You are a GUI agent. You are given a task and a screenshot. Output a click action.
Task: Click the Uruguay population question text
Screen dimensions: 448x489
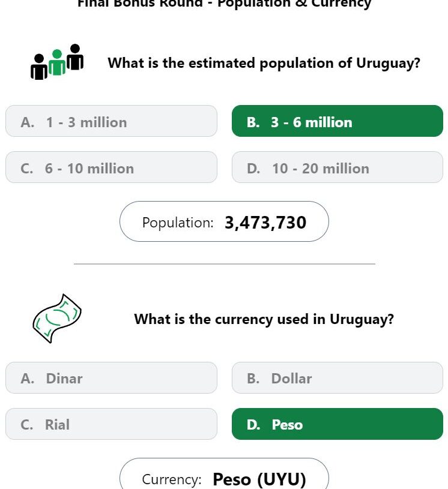click(264, 64)
